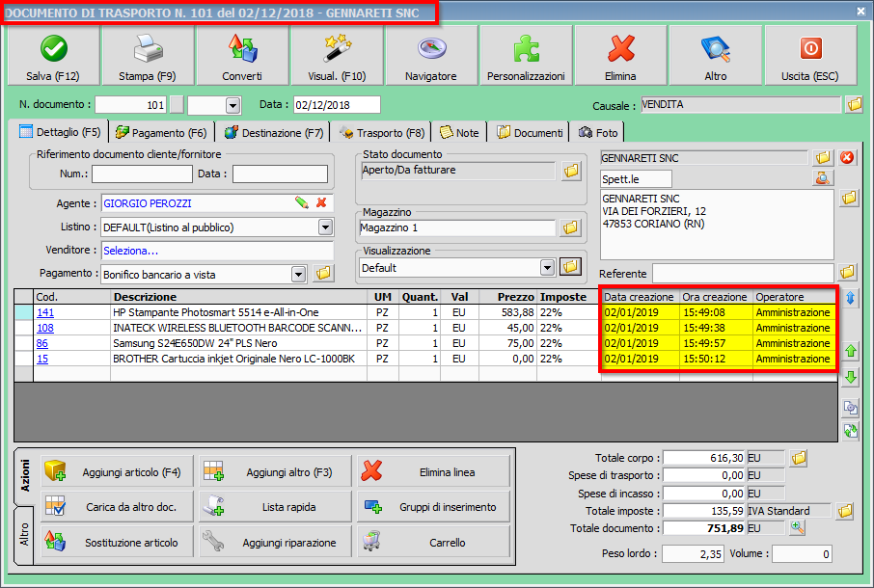Open folder icon next to IVA Standard

coord(845,511)
